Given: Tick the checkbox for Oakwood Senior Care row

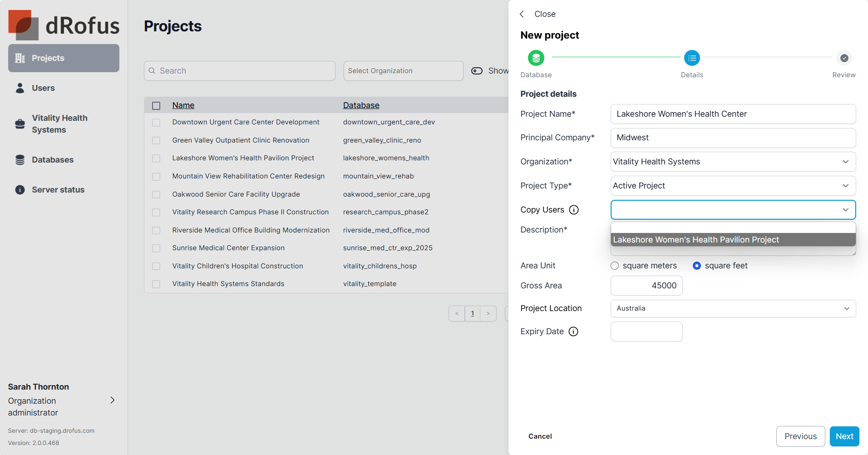Looking at the screenshot, I should 156,194.
